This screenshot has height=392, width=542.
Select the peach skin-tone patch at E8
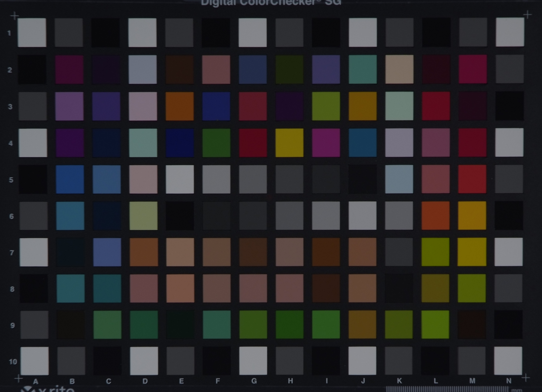pyautogui.click(x=180, y=288)
